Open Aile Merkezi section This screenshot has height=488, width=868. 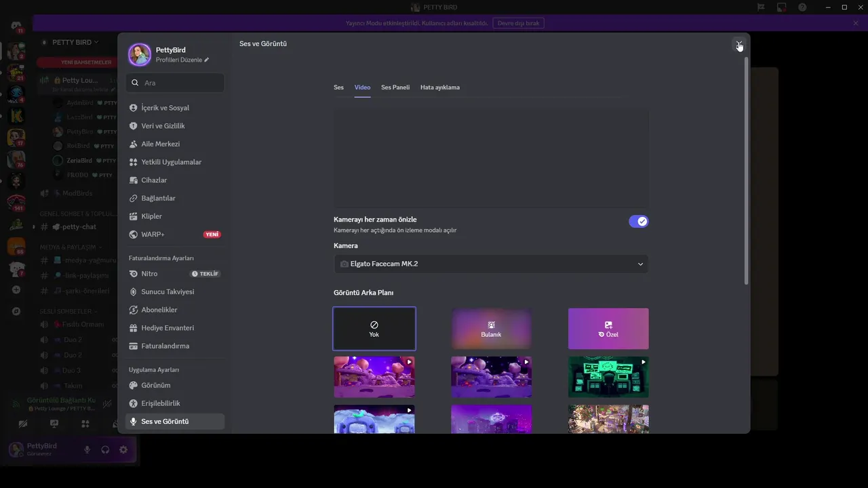[x=174, y=144]
